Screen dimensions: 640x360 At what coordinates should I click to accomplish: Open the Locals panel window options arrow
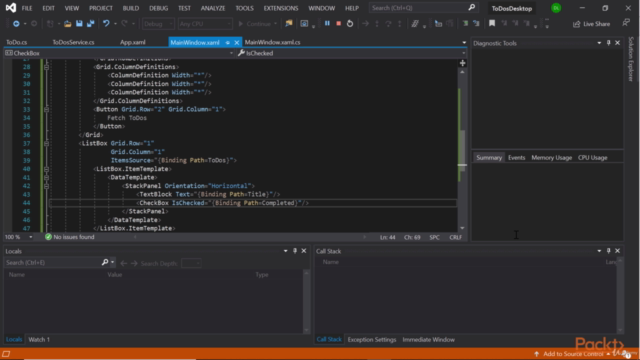pyautogui.click(x=285, y=251)
